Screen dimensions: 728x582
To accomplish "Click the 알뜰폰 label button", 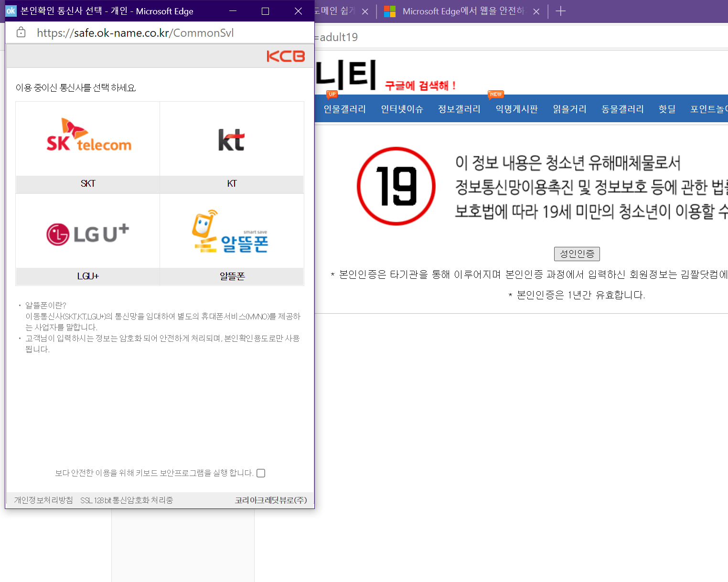I will point(232,276).
